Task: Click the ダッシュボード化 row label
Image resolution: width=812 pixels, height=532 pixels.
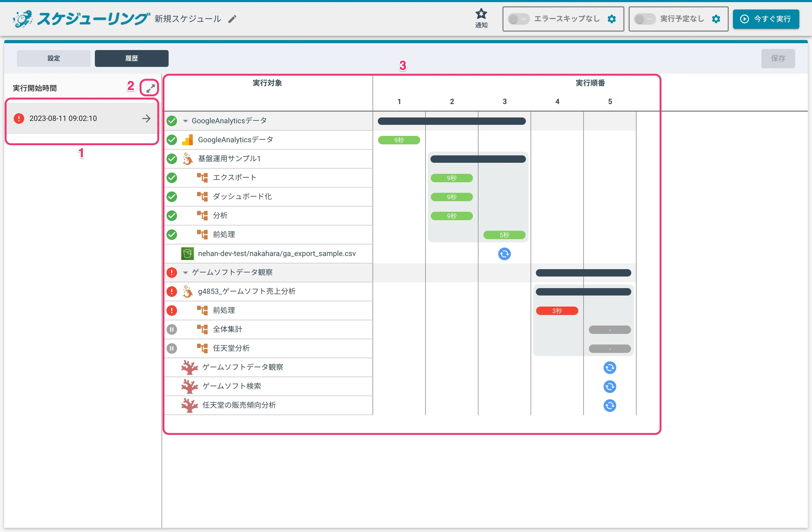Action: pyautogui.click(x=242, y=196)
